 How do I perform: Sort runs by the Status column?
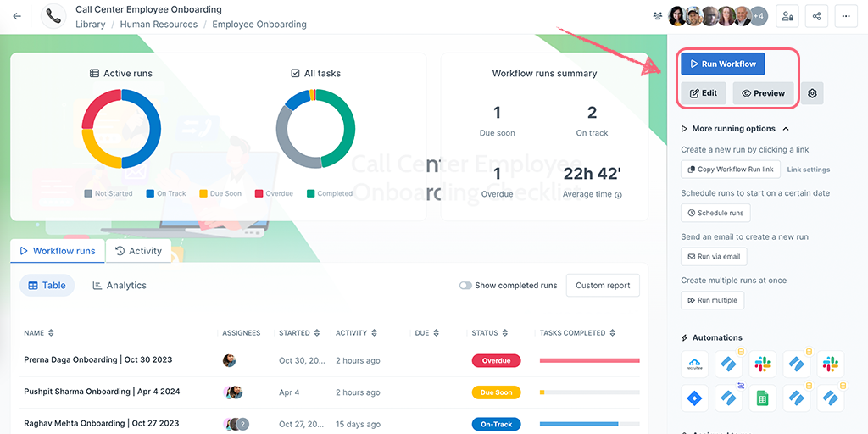pyautogui.click(x=505, y=333)
